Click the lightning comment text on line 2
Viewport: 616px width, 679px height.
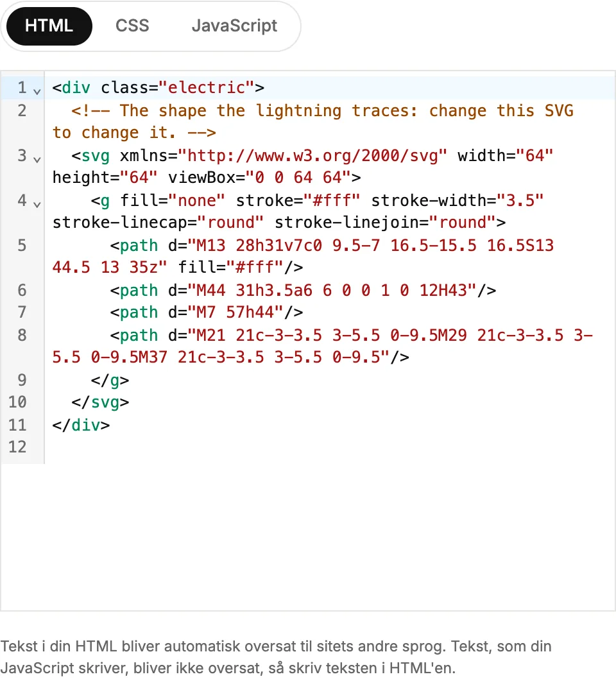[312, 122]
